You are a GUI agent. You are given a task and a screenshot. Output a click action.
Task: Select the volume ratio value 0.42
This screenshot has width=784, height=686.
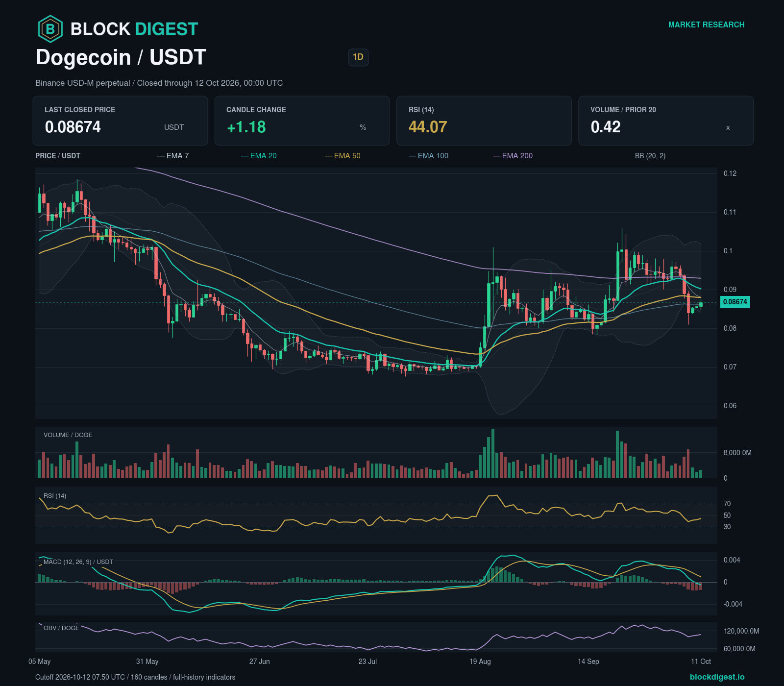point(606,127)
